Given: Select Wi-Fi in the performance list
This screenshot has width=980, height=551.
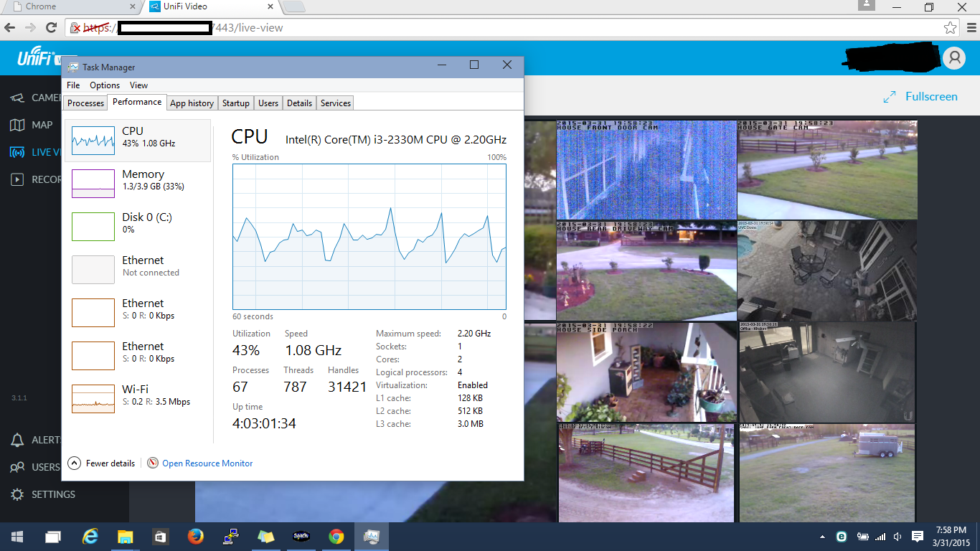Looking at the screenshot, I should click(x=138, y=399).
